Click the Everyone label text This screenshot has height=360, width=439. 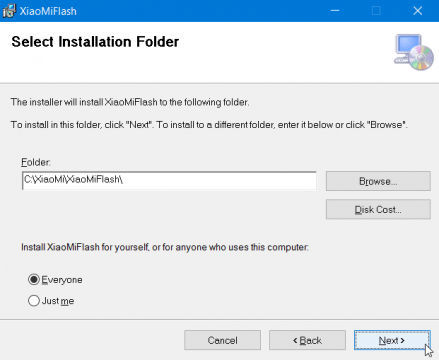click(62, 280)
